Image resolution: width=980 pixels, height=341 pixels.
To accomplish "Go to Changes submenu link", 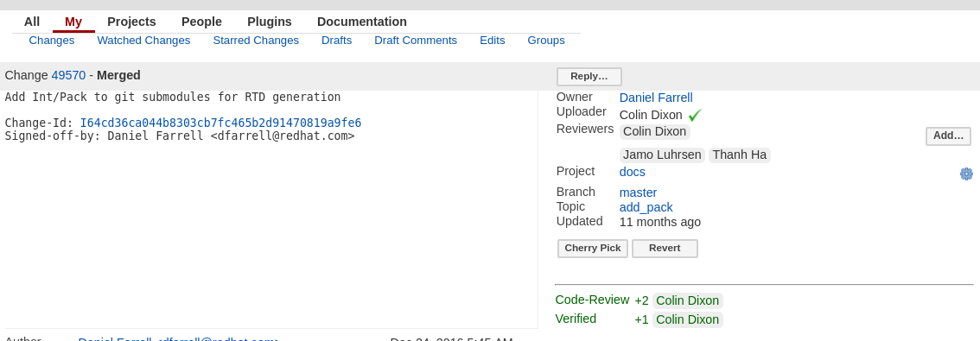I will [51, 41].
